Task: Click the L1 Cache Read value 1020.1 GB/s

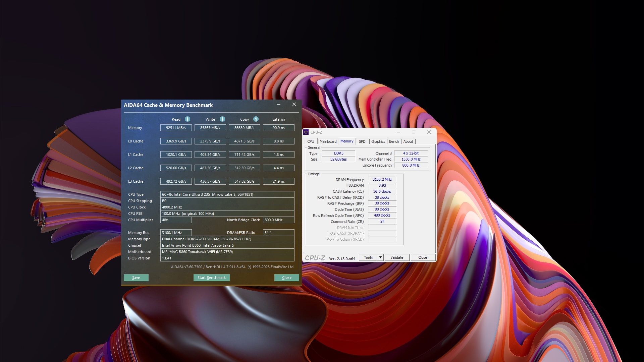Action: (x=176, y=155)
